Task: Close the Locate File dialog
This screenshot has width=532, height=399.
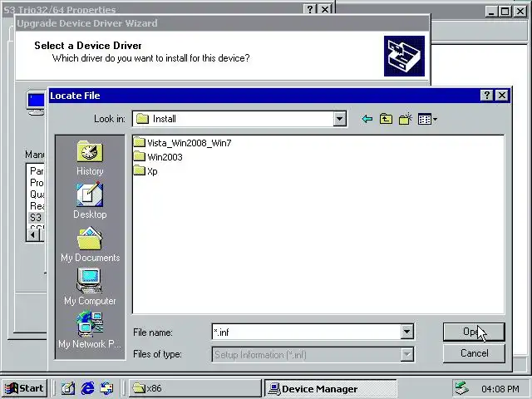Action: (502, 96)
